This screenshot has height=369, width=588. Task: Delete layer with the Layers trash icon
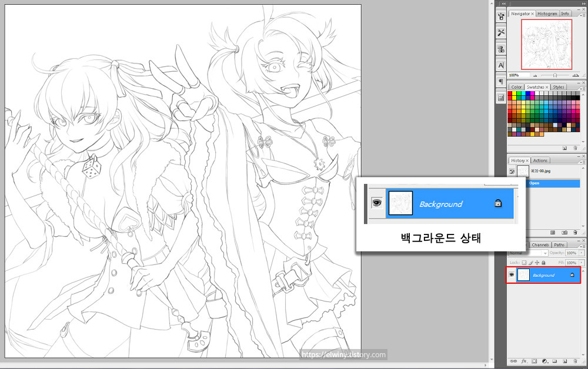coord(575,361)
